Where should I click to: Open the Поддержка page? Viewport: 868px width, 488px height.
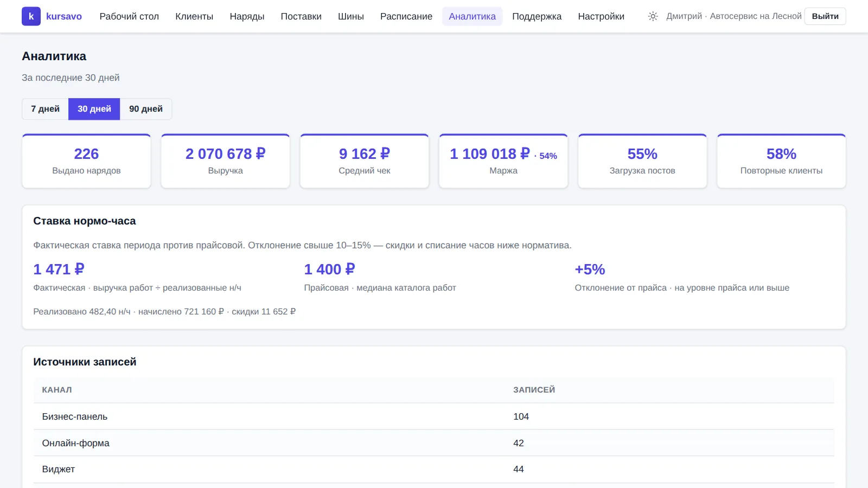pyautogui.click(x=537, y=16)
